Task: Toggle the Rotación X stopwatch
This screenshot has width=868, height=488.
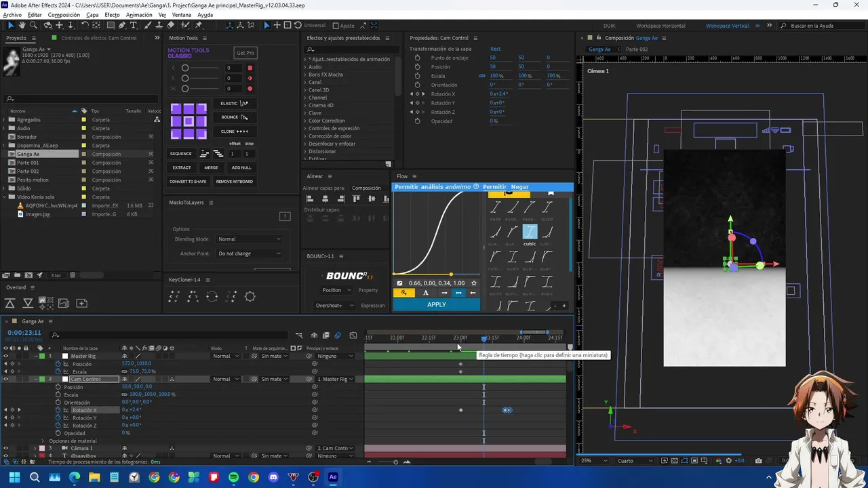Action: (58, 410)
